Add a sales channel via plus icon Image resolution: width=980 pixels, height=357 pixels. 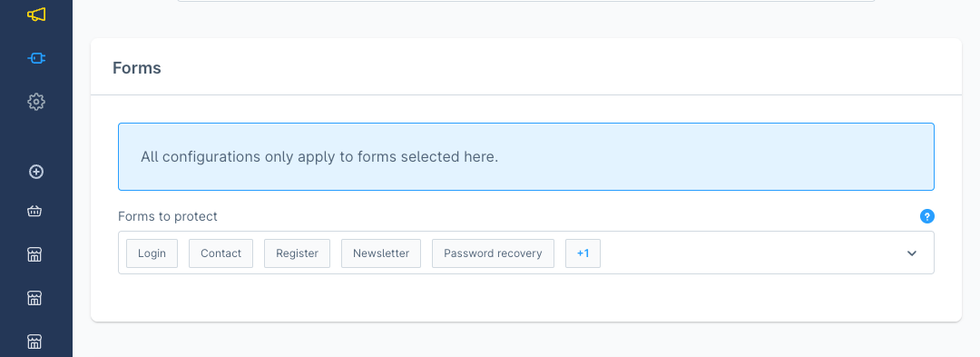tap(36, 172)
